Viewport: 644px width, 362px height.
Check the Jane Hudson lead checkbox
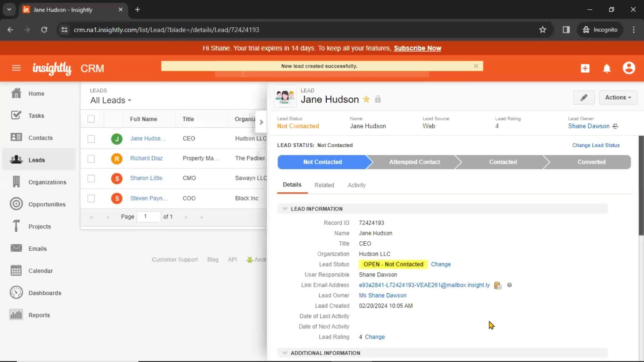91,138
